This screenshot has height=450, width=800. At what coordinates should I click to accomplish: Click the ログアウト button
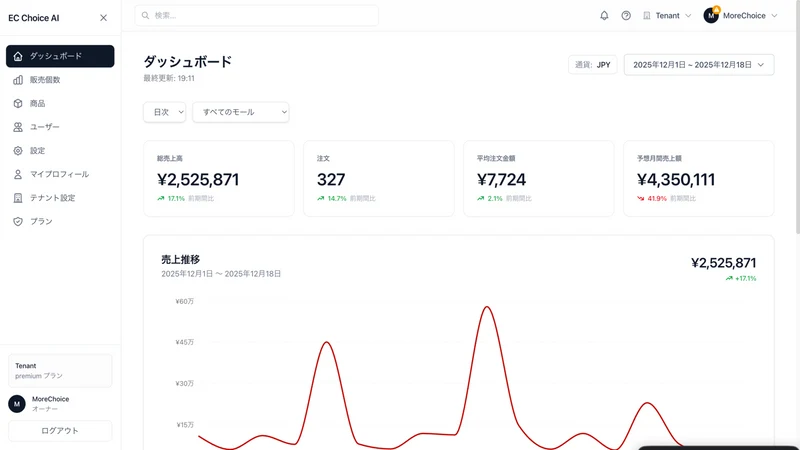click(60, 431)
